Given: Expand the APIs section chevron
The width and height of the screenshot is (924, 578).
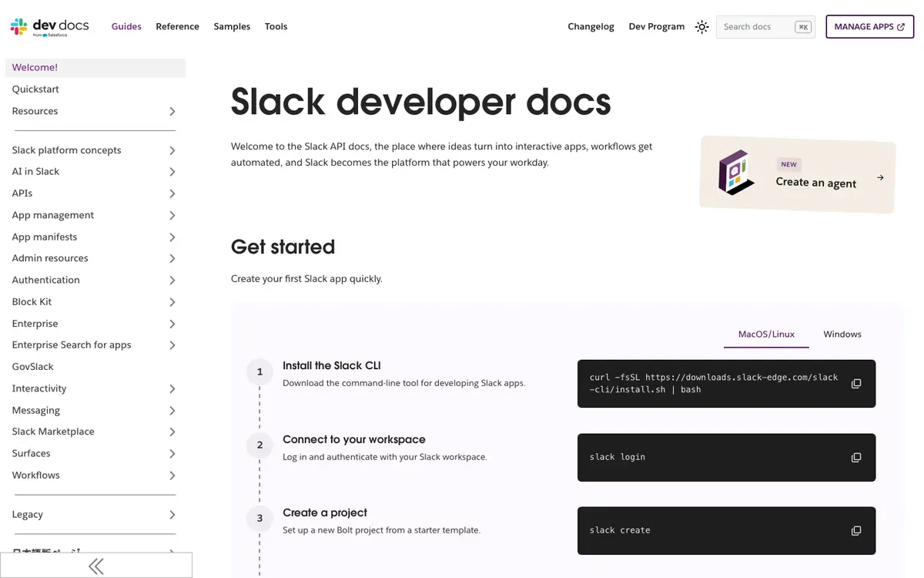Looking at the screenshot, I should pos(172,193).
